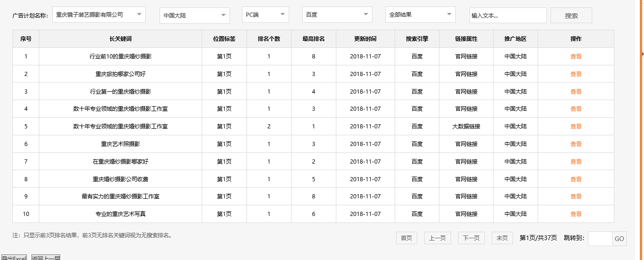The height and width of the screenshot is (260, 644).
Task: Open 查看 for 行业第一的重庆婚纱摄影
Action: tap(576, 92)
